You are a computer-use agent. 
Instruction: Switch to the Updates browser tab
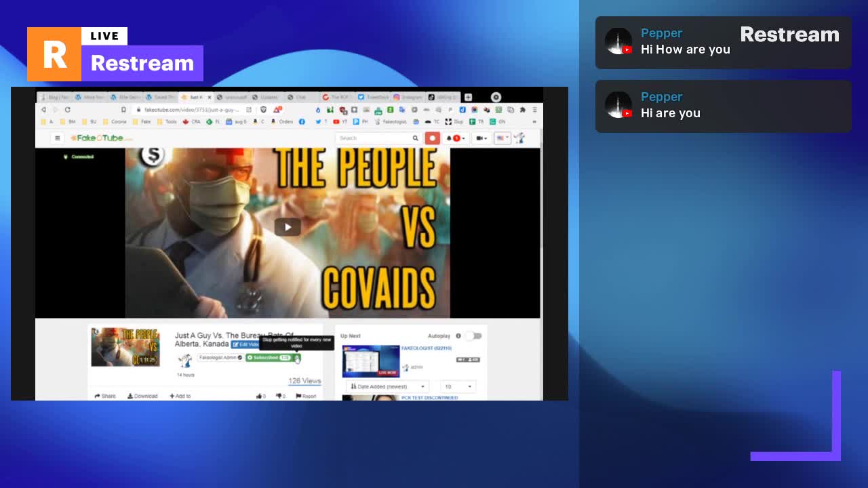[x=267, y=97]
